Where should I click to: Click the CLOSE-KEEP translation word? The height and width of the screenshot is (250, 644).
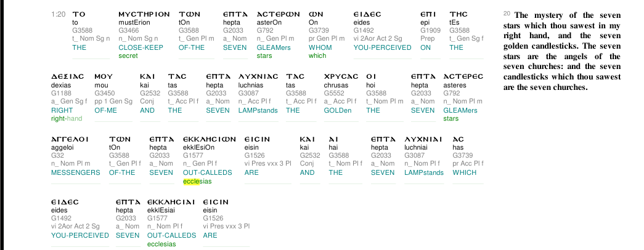[141, 47]
